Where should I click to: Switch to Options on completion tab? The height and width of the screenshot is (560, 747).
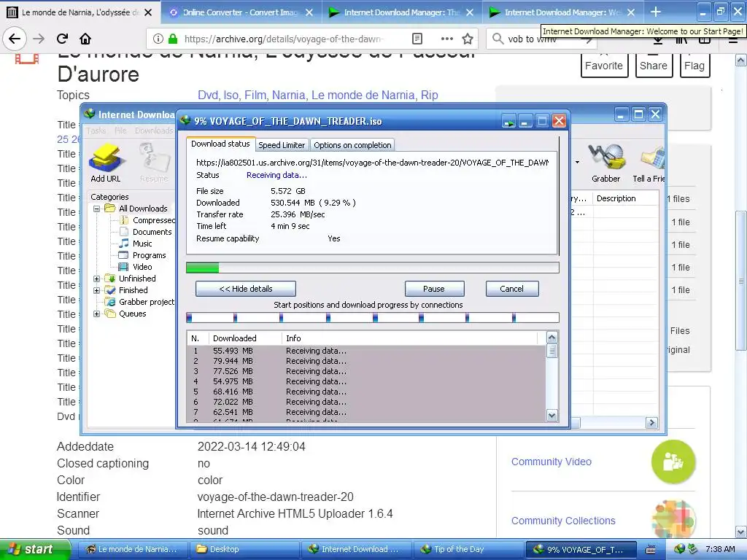[x=352, y=145]
